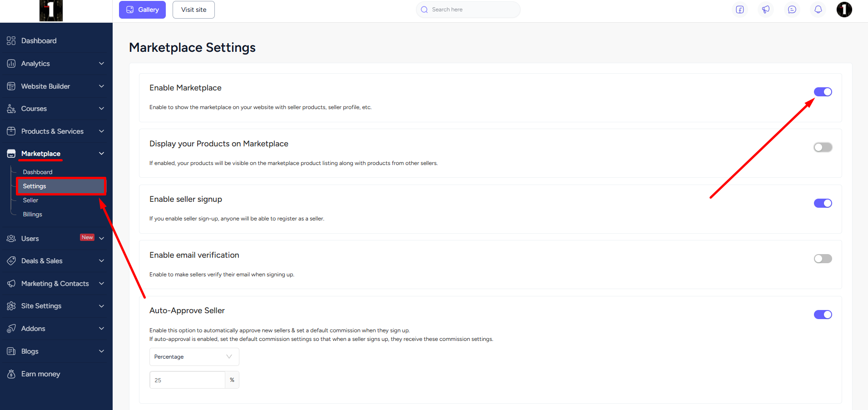Viewport: 868px width, 410px height.
Task: Disable the Enable Marketplace toggle
Action: pos(823,92)
